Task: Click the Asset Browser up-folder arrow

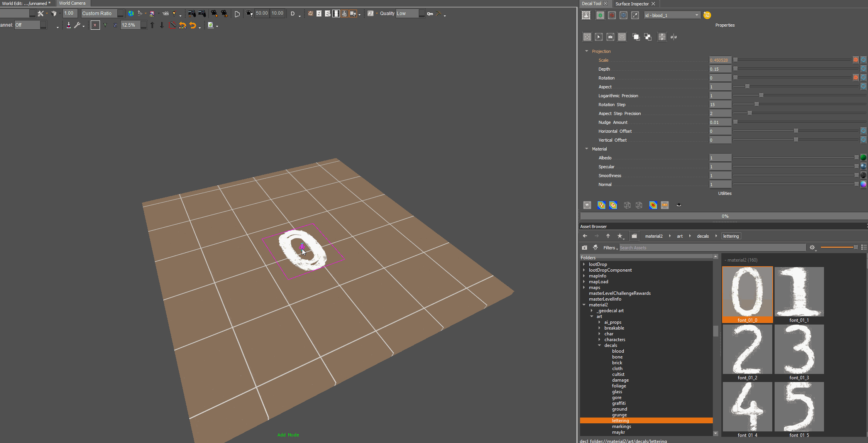Action: [x=608, y=236]
